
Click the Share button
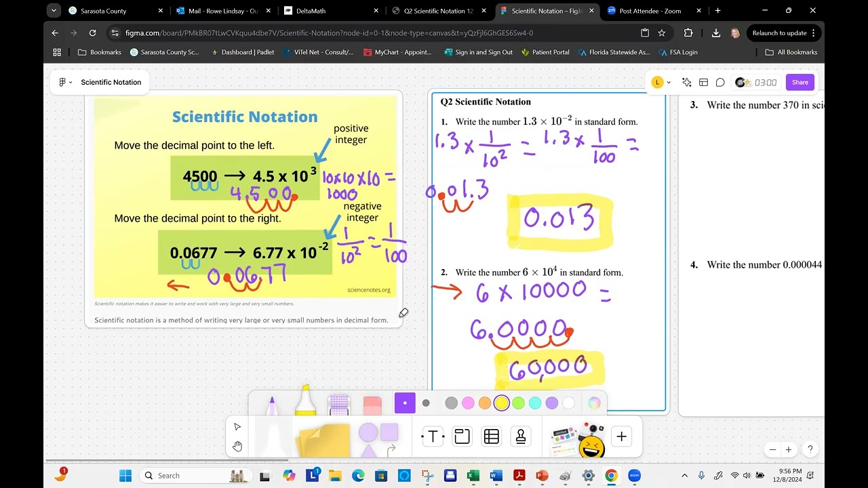[800, 82]
